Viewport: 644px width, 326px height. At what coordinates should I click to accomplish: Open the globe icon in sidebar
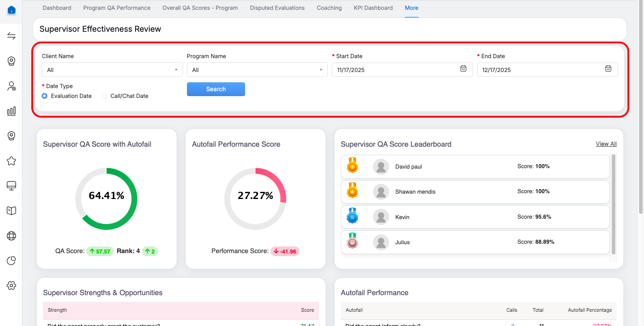[12, 236]
